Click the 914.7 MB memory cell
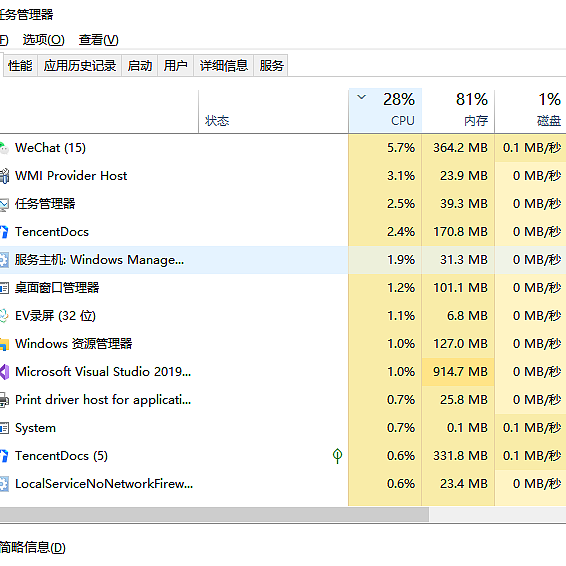This screenshot has height=566, width=566. pyautogui.click(x=458, y=372)
